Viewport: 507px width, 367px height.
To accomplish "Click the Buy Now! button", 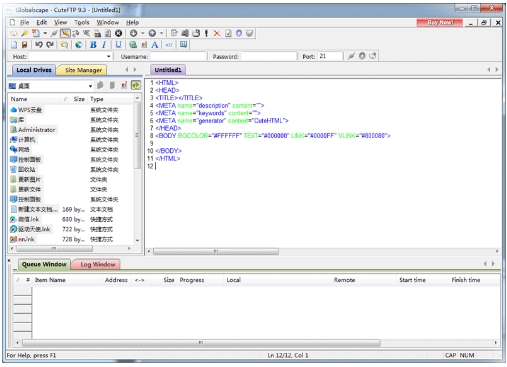I will 440,22.
